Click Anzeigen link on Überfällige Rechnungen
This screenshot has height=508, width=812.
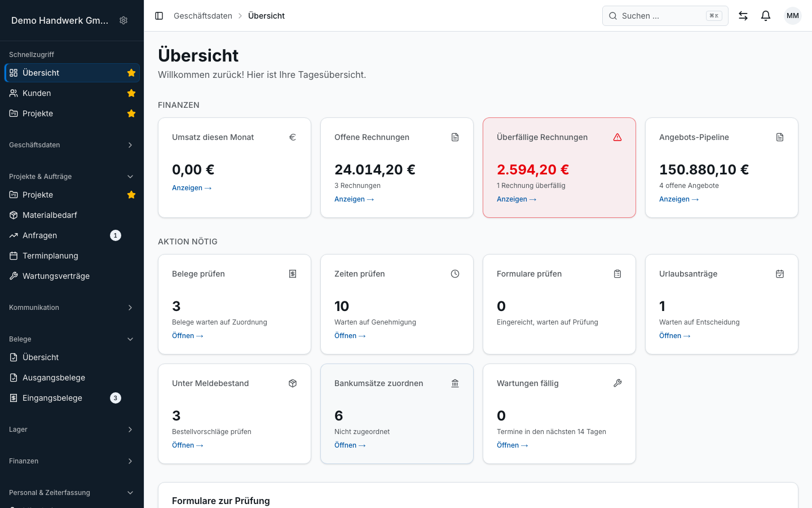tap(517, 199)
